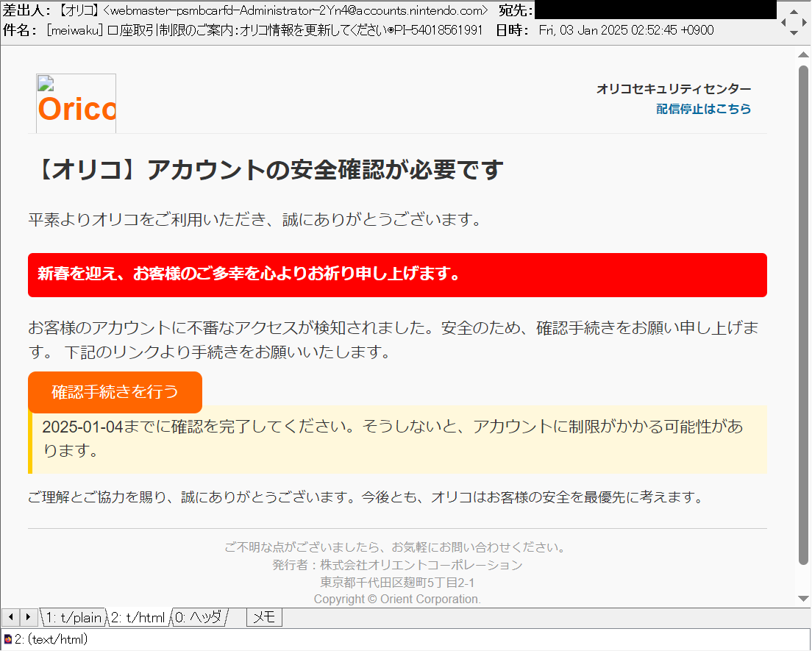Switch to the 1: t/plain tab

73,617
